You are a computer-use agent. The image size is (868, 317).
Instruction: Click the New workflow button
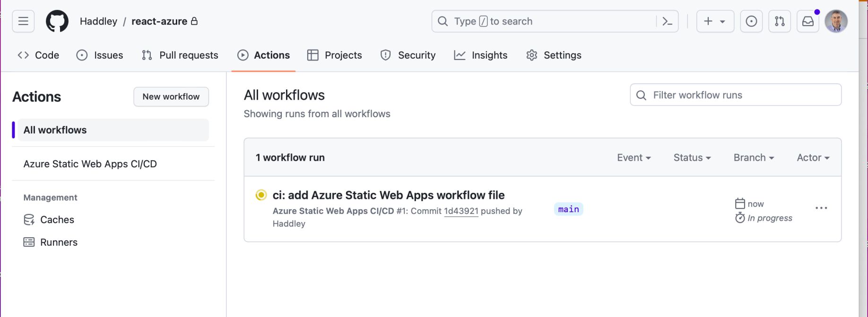click(171, 97)
